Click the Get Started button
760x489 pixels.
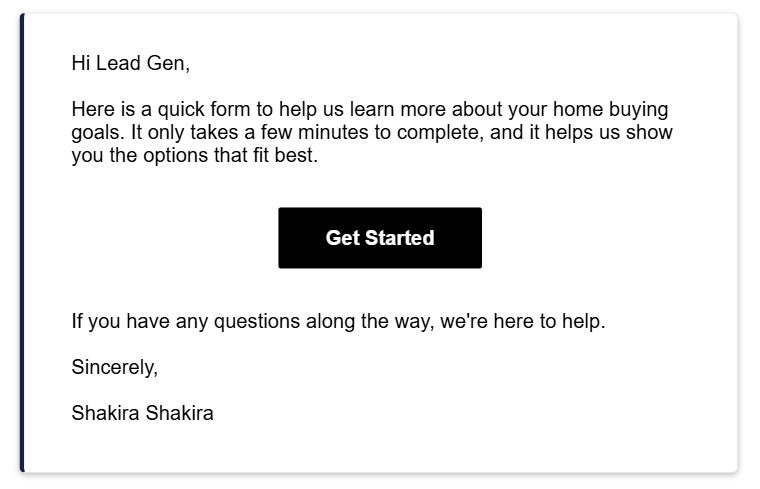[x=380, y=238]
